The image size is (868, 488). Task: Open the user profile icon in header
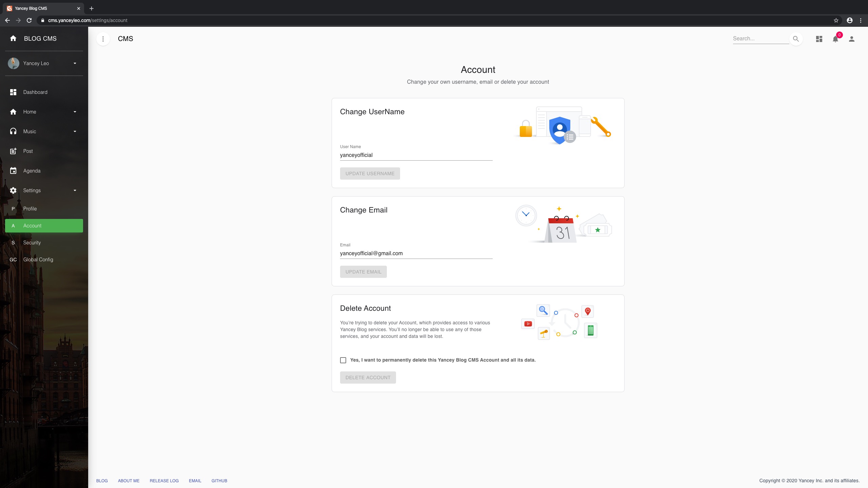click(852, 39)
